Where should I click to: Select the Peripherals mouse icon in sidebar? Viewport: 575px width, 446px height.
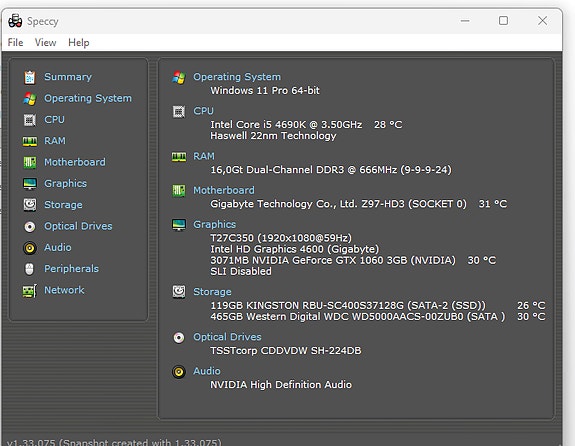click(x=30, y=269)
